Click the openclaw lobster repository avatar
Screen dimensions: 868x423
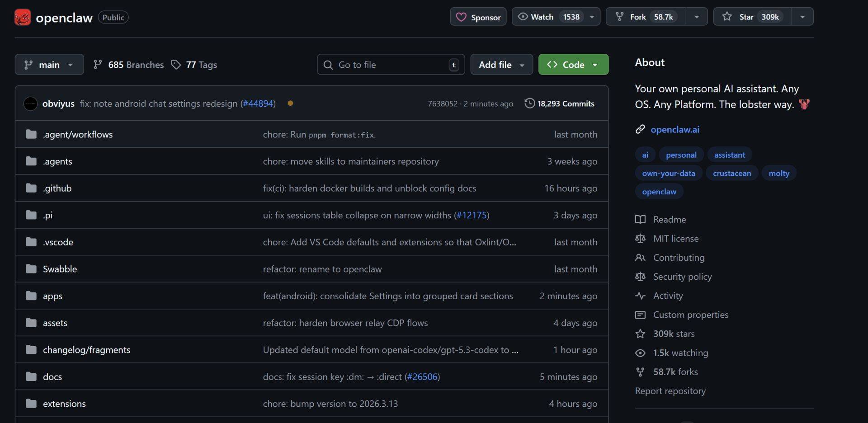point(23,18)
